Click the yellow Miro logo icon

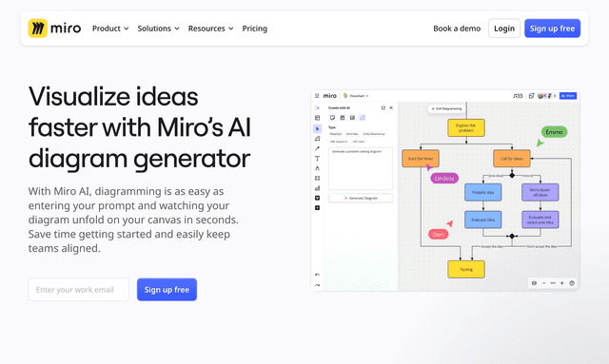38,29
